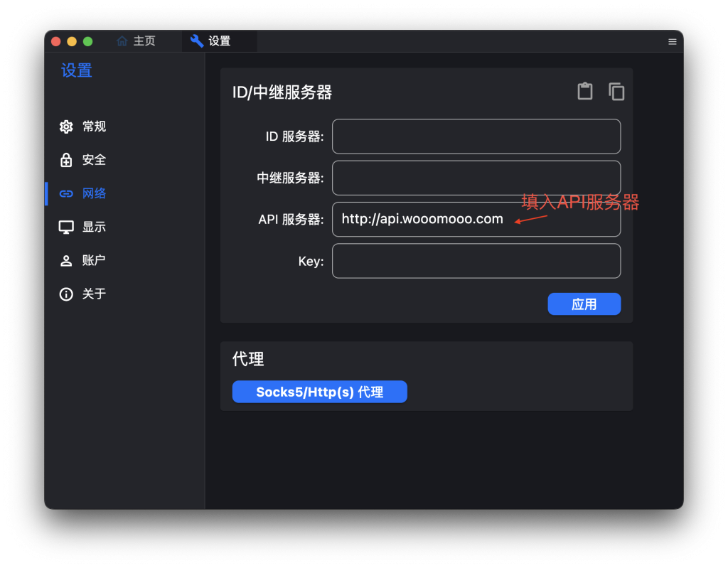Switch to the 主页 tab
The width and height of the screenshot is (728, 568).
click(x=136, y=41)
